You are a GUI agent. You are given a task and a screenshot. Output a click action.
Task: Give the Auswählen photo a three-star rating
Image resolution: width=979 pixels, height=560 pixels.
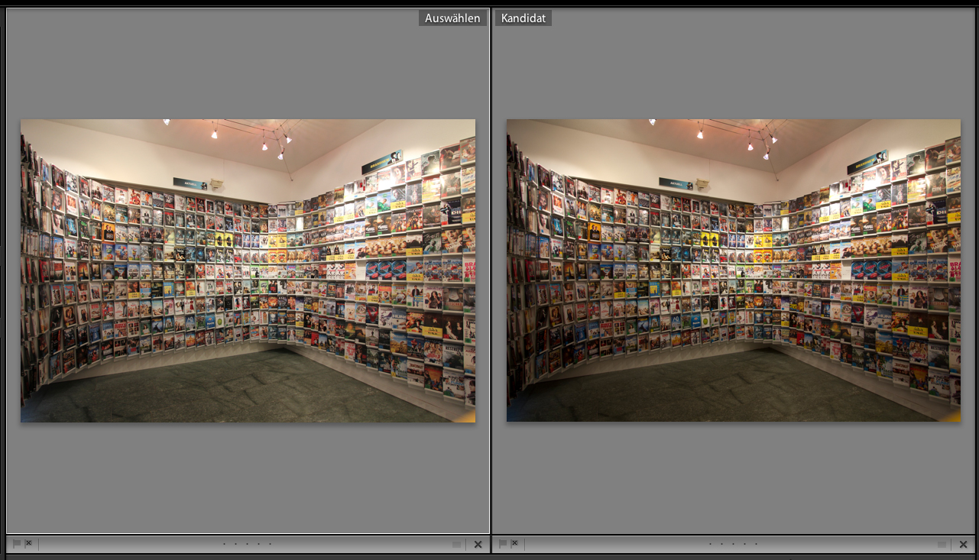[247, 545]
